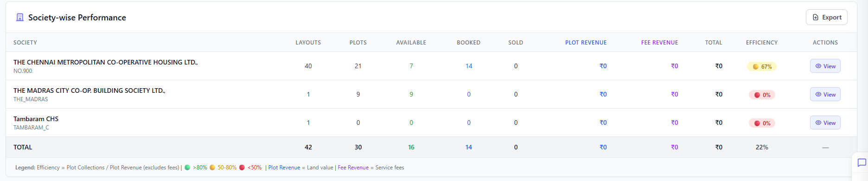The height and width of the screenshot is (181, 868).
Task: Click the 67% efficiency badge
Action: click(762, 66)
